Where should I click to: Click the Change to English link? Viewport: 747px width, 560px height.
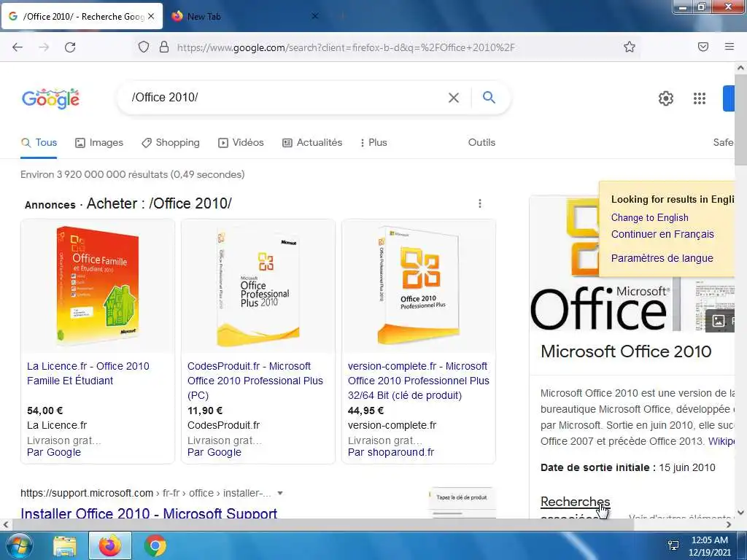coord(650,217)
